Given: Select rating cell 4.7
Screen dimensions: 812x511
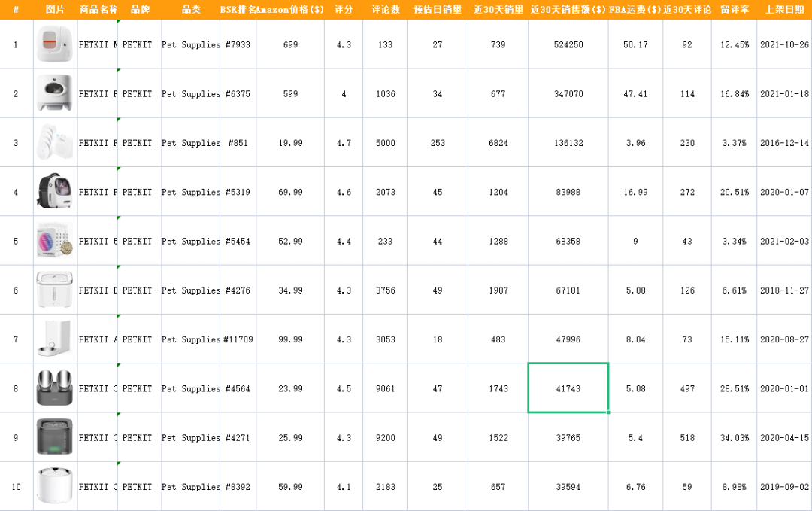Looking at the screenshot, I should click(x=344, y=143).
